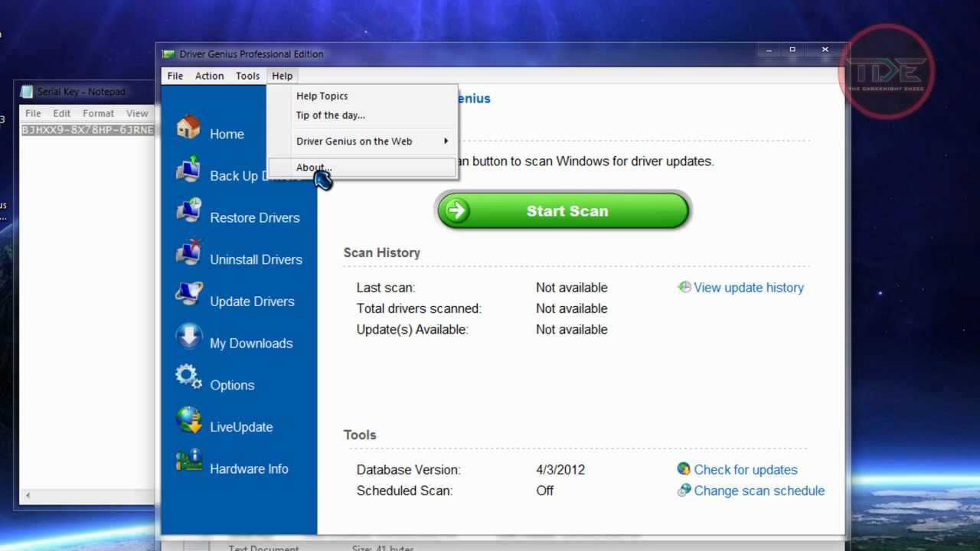Open Update Drivers via its icon
980x551 pixels.
coord(188,295)
